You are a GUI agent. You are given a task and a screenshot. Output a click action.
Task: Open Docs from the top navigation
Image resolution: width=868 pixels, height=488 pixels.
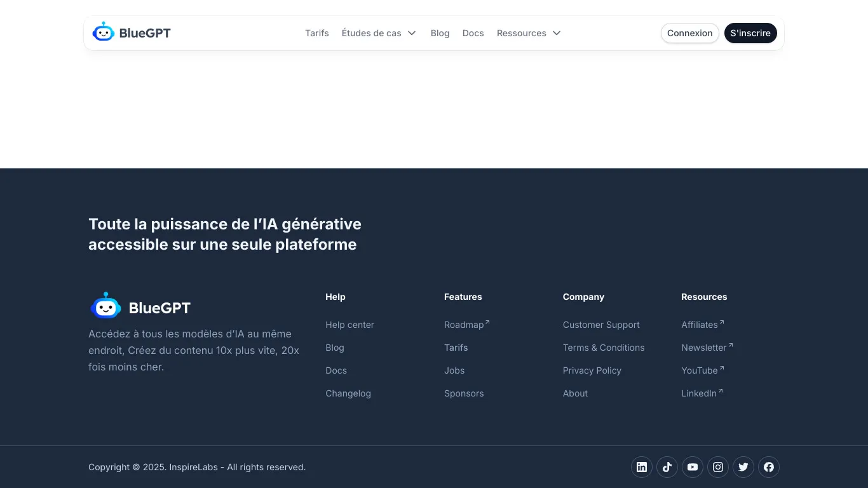(x=473, y=33)
